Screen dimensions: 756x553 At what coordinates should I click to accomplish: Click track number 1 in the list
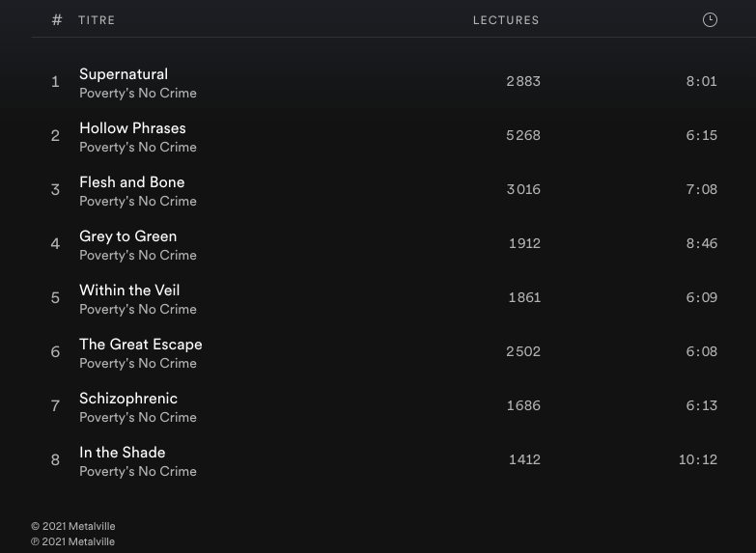(55, 82)
